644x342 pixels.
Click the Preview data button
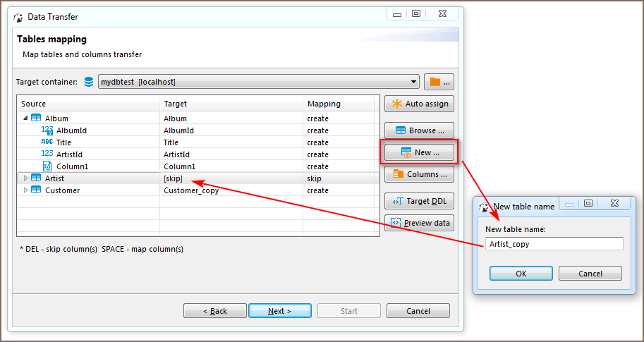(419, 223)
